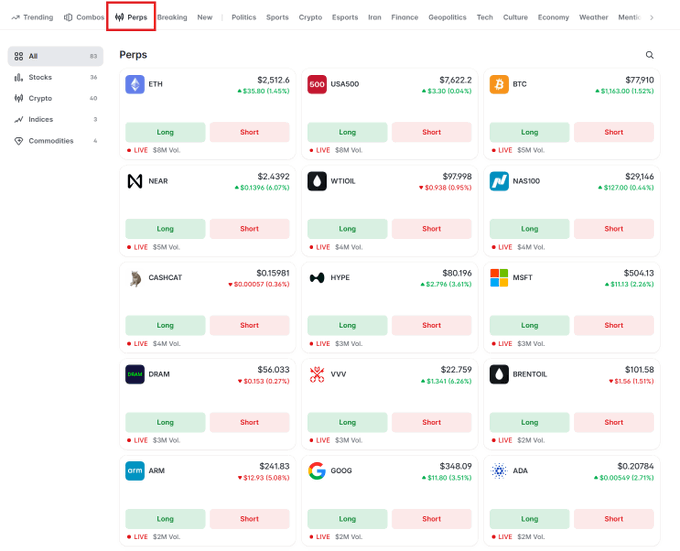Image resolution: width=680 pixels, height=551 pixels.
Task: Go to the Sports category tab
Action: tap(277, 17)
